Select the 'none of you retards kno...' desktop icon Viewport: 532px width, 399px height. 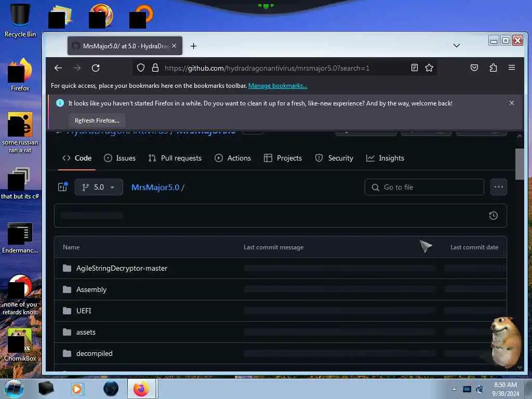click(x=20, y=295)
